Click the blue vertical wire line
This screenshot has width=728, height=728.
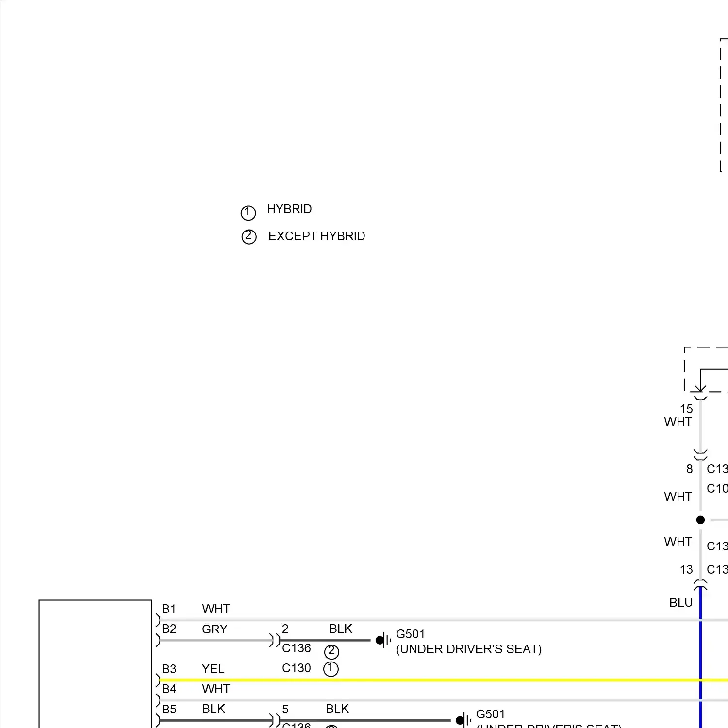pyautogui.click(x=700, y=658)
